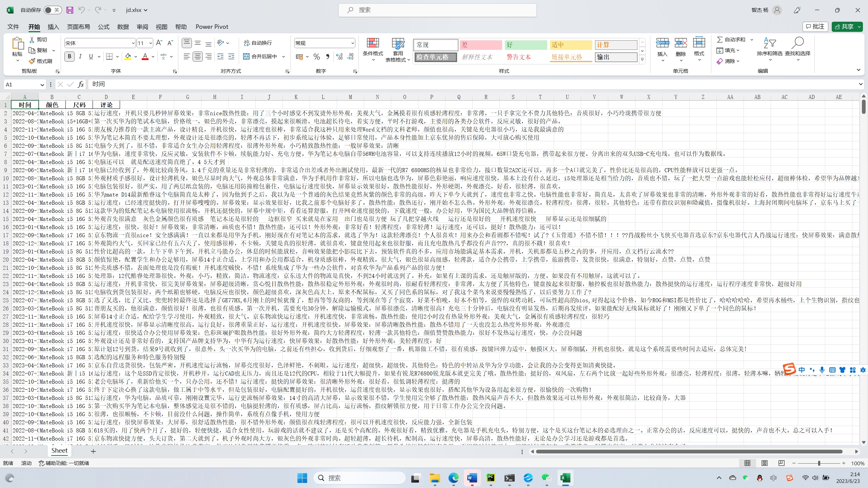Screen dimensions: 868x488
Task: Open Conditional Formatting (条件格式)
Action: (x=373, y=49)
